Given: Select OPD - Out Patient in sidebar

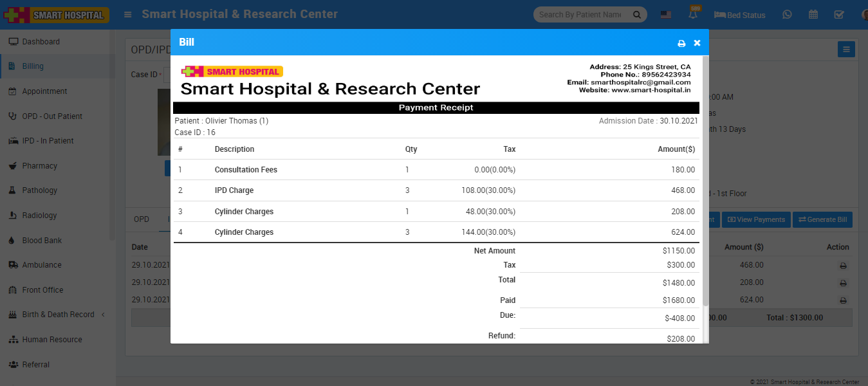Looking at the screenshot, I should 52,116.
